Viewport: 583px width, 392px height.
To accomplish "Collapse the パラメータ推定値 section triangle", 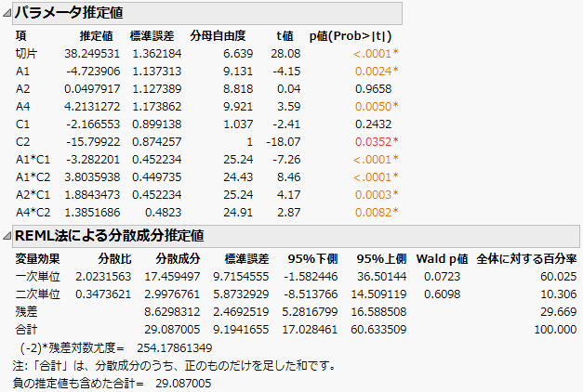I will coord(7,13).
